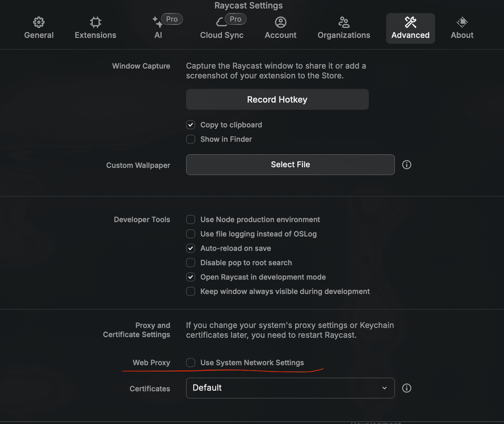504x424 pixels.
Task: Click the info icon beside Select File
Action: (x=407, y=165)
